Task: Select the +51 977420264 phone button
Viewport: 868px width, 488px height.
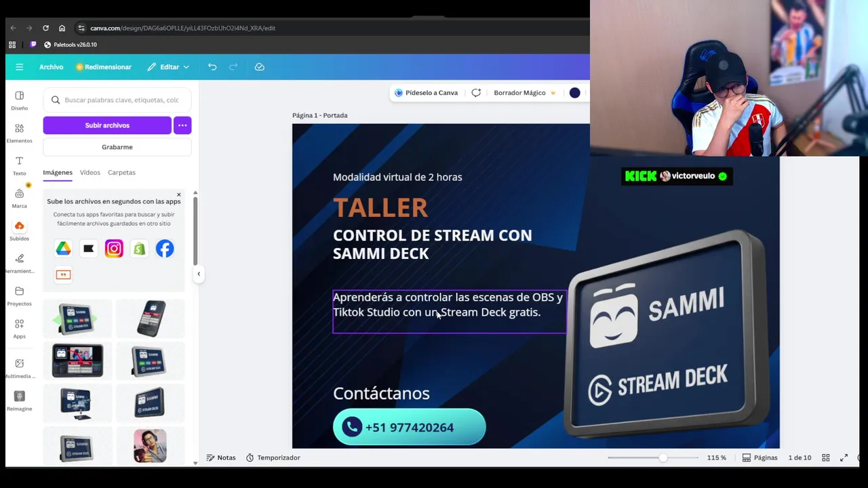Action: tap(409, 427)
